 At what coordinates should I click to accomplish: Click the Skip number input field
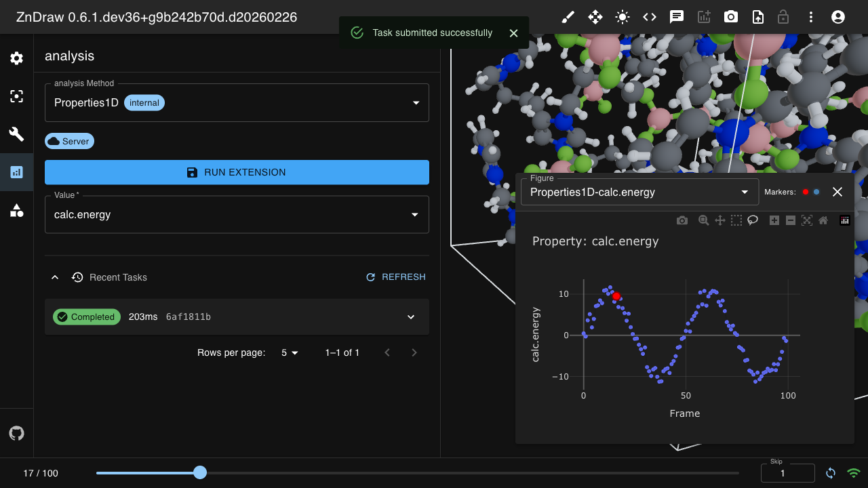click(788, 473)
